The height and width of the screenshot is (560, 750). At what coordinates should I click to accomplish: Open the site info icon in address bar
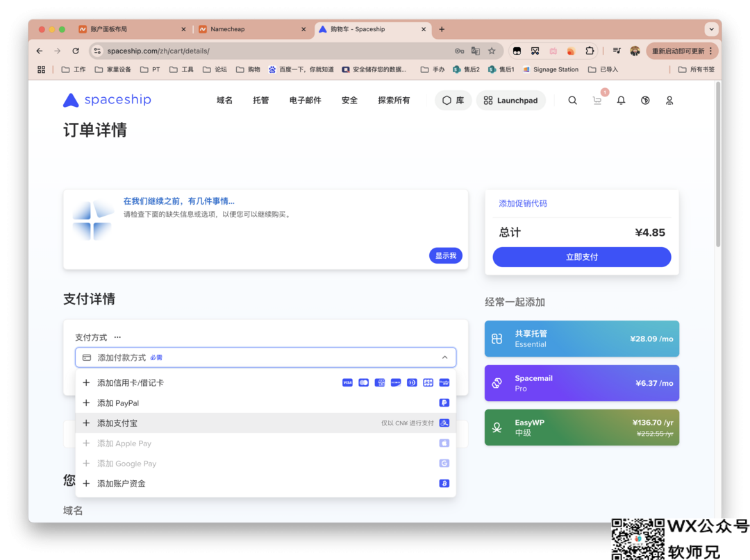[x=97, y=51]
